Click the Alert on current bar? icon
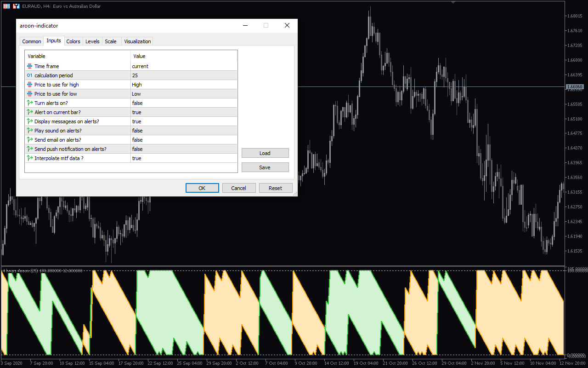Image resolution: width=588 pixels, height=368 pixels. [x=30, y=112]
